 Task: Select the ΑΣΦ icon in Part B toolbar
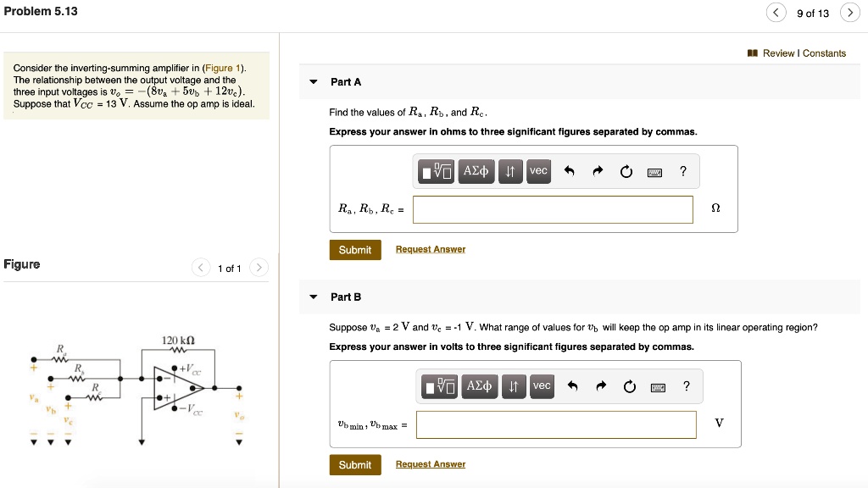(x=480, y=386)
